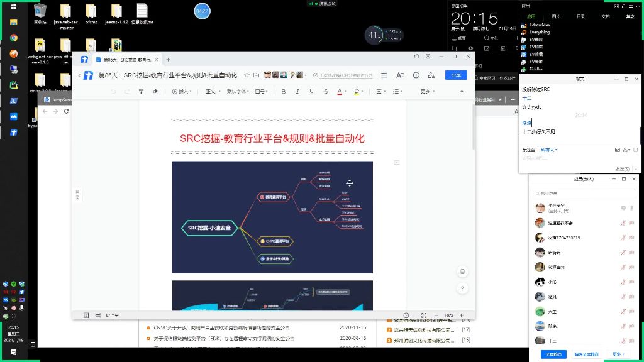Click the clear formatting eraser icon
Viewport: 644px width, 362px height.
point(155,92)
